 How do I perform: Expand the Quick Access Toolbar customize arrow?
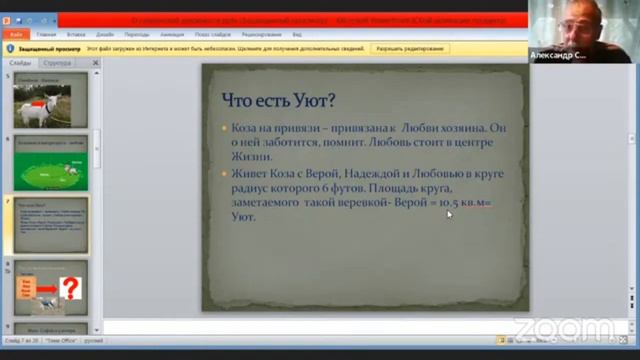click(54, 21)
